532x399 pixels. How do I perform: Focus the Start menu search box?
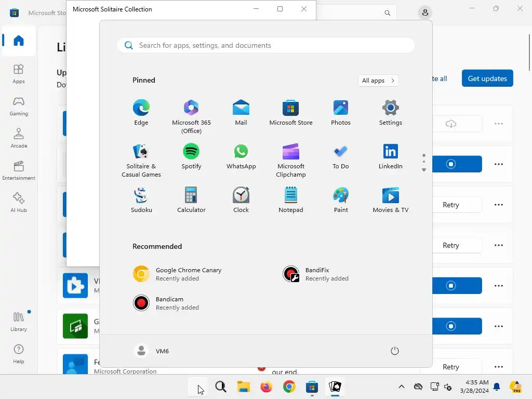point(265,46)
